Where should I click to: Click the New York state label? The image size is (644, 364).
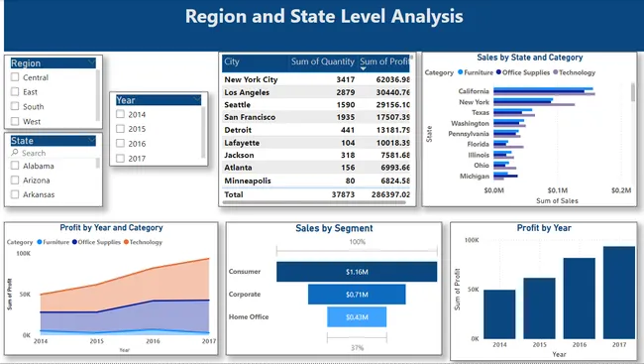click(x=474, y=102)
